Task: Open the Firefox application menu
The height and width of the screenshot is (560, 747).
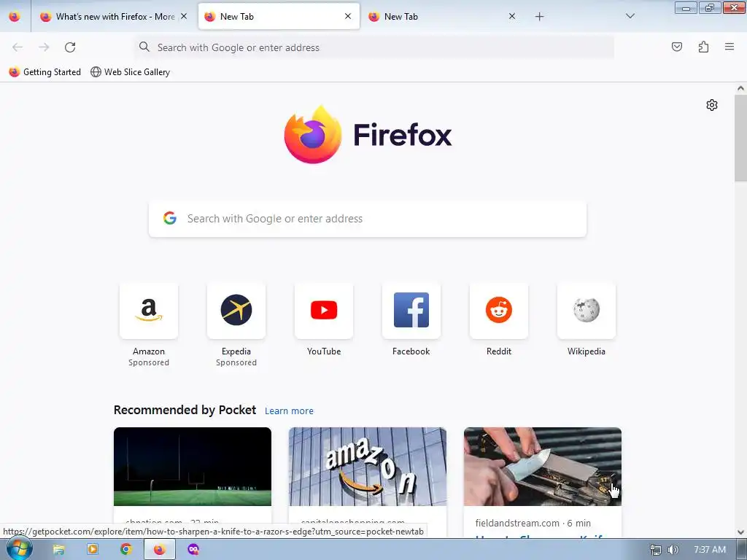Action: click(x=729, y=47)
